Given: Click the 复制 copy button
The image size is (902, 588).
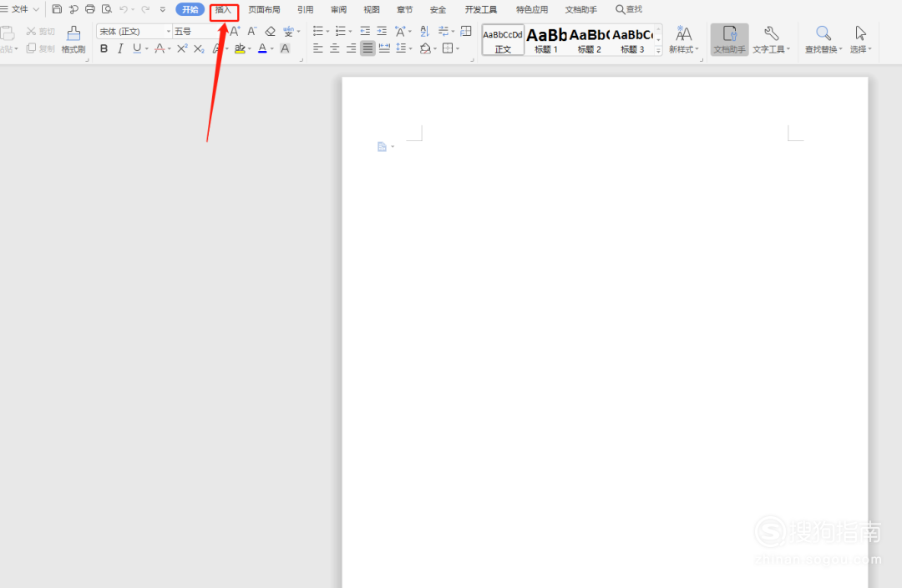Looking at the screenshot, I should point(40,48).
